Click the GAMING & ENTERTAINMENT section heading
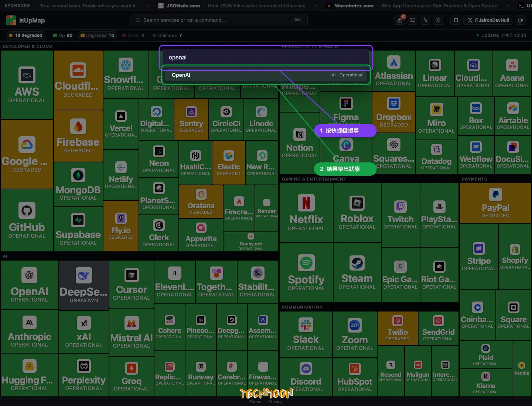Viewport: 532px width, 406px height. [x=314, y=179]
